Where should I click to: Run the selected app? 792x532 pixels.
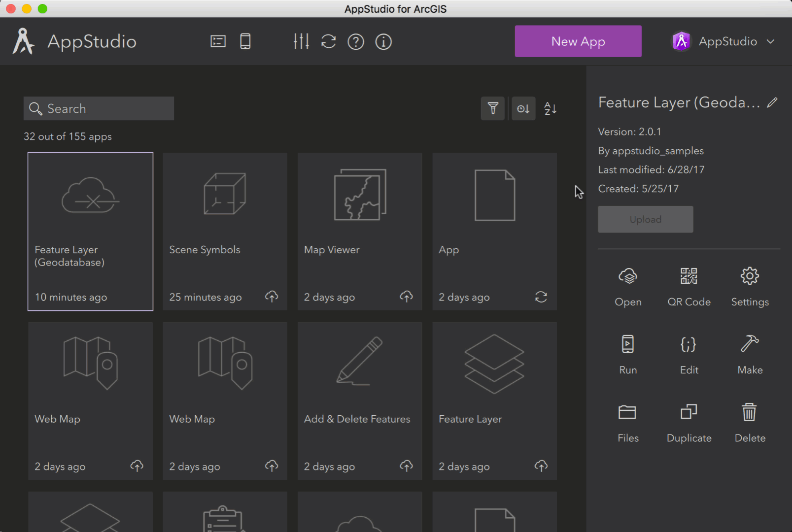point(628,354)
